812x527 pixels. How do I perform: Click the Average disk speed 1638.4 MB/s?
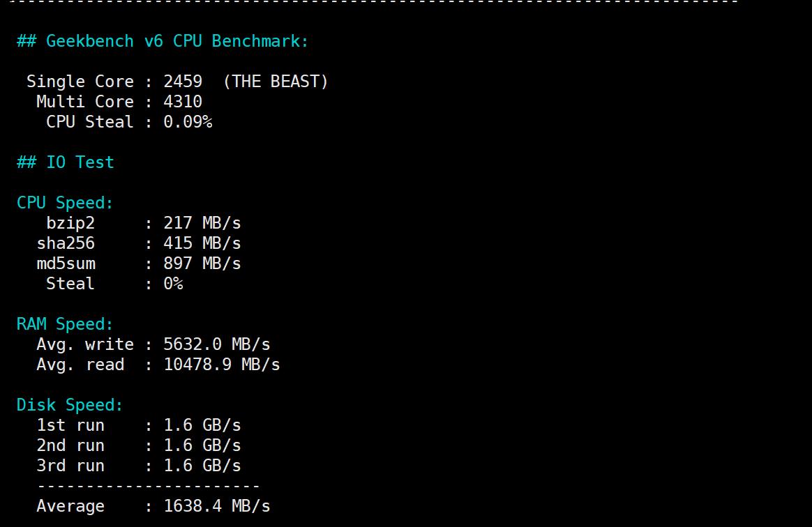pos(217,506)
